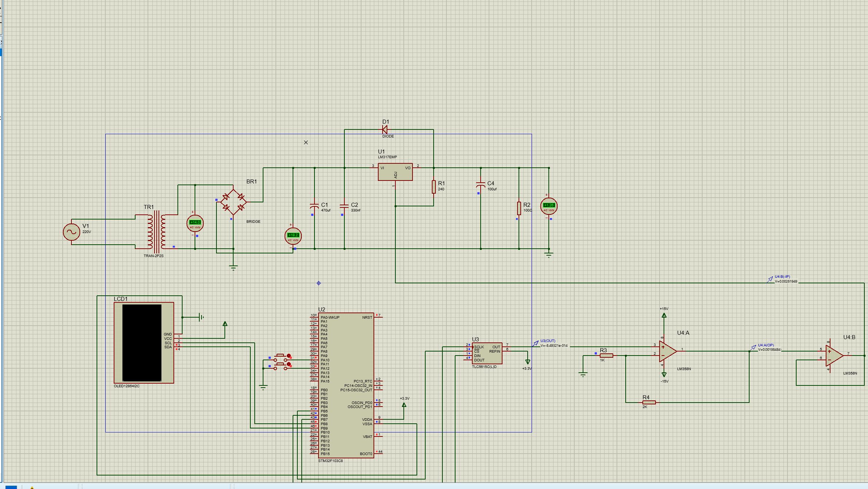Viewport: 868px width, 489px height.
Task: Select the ground symbol below push buttons
Action: tap(263, 387)
